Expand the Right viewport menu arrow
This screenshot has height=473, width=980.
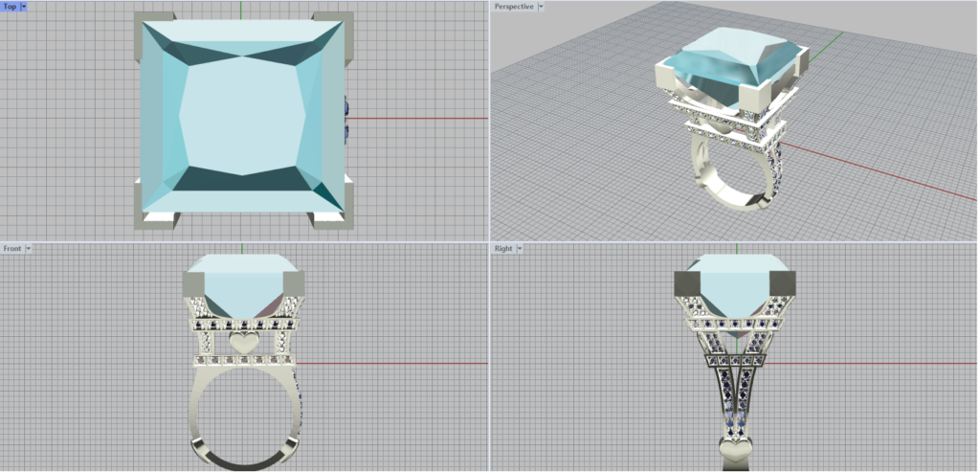tap(518, 248)
